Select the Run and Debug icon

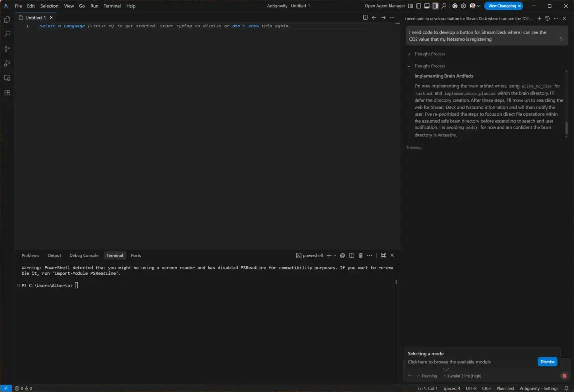(7, 63)
